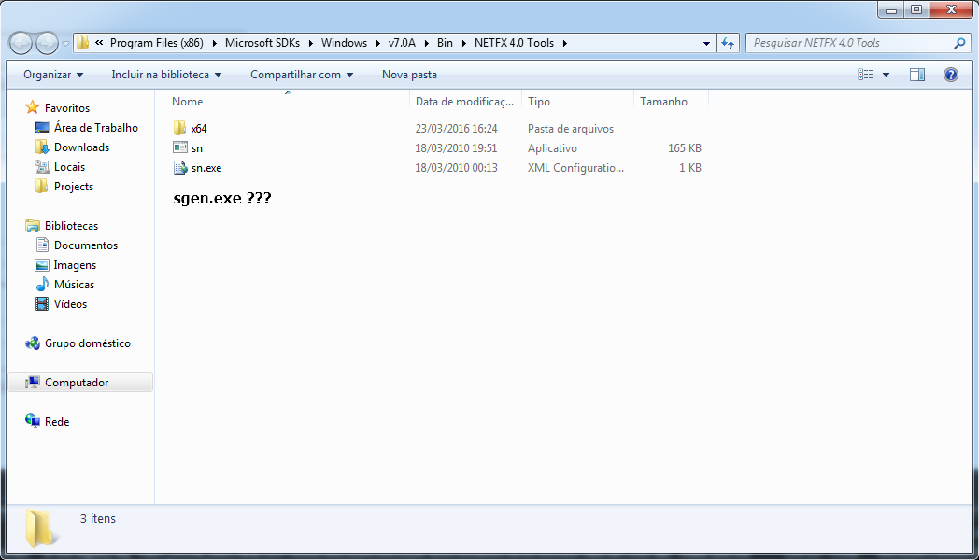Go to Bin breadcrumb folder

[x=445, y=43]
